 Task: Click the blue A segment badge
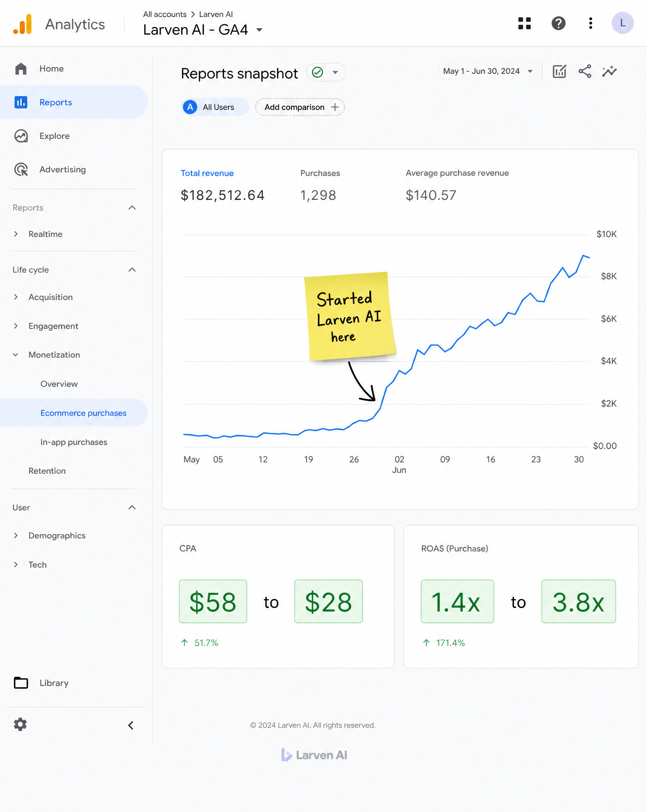pos(190,107)
